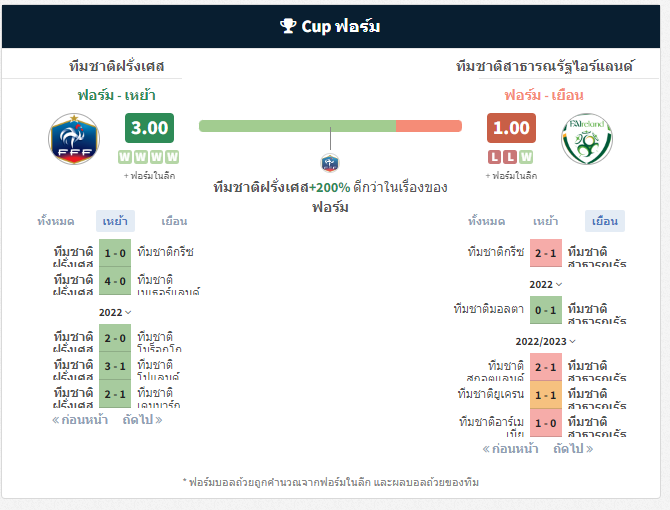Select the เหย้า tab under Ireland

click(545, 221)
